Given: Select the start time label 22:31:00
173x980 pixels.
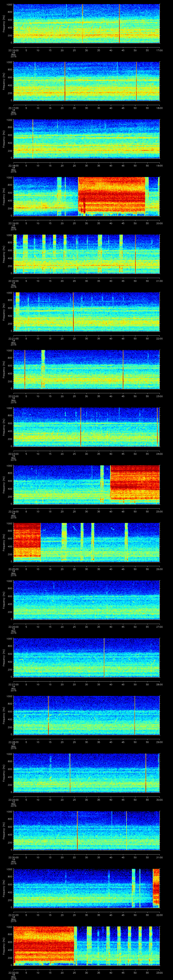Looking at the screenshot, I should tap(13, 915).
